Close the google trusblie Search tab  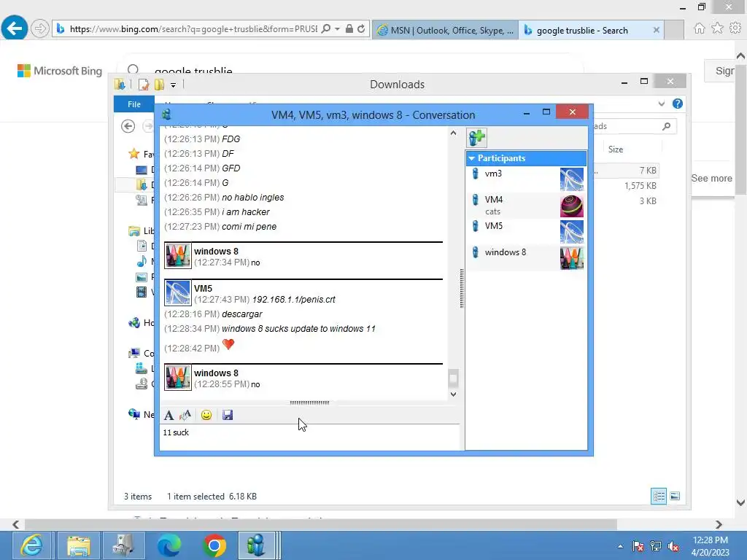point(656,30)
